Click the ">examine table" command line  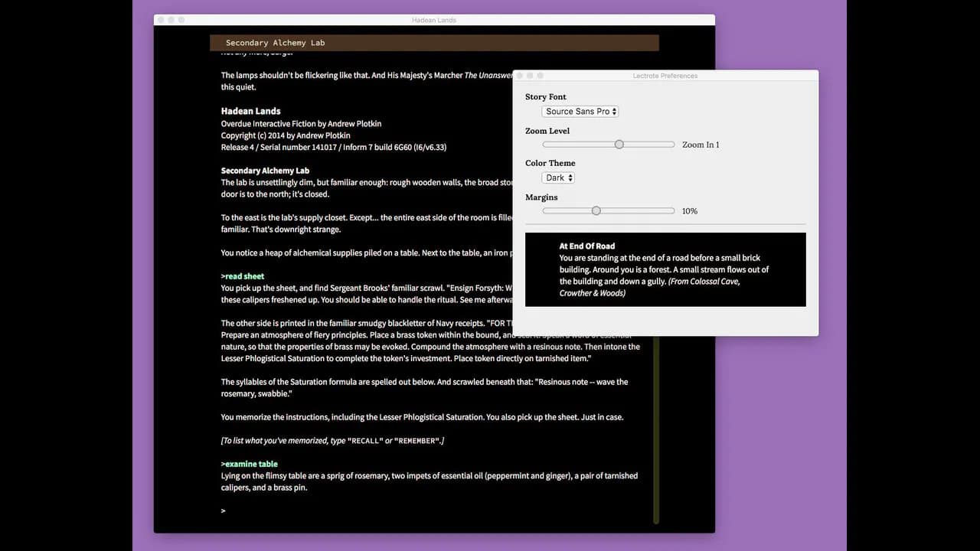[250, 464]
